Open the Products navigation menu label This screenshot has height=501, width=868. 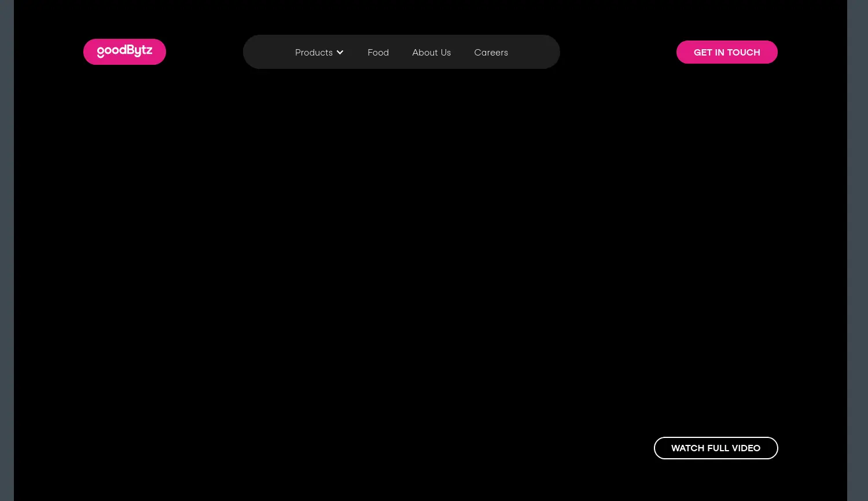(314, 53)
